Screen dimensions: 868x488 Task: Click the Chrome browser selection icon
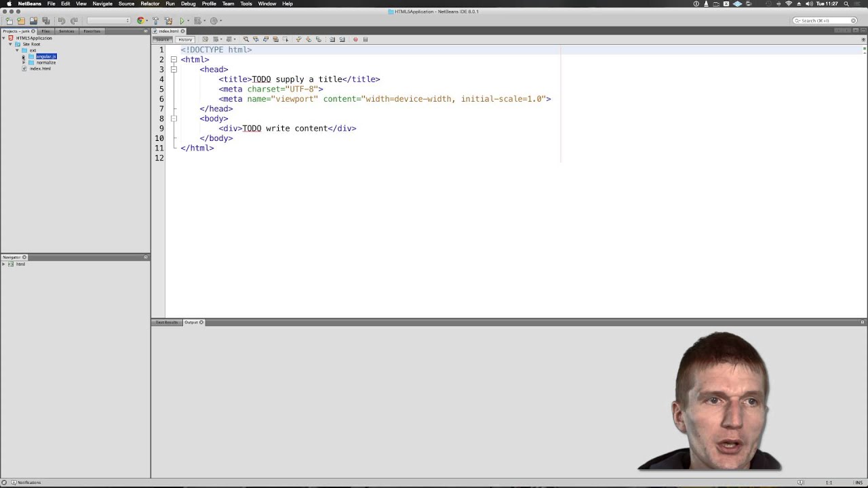[x=140, y=21]
